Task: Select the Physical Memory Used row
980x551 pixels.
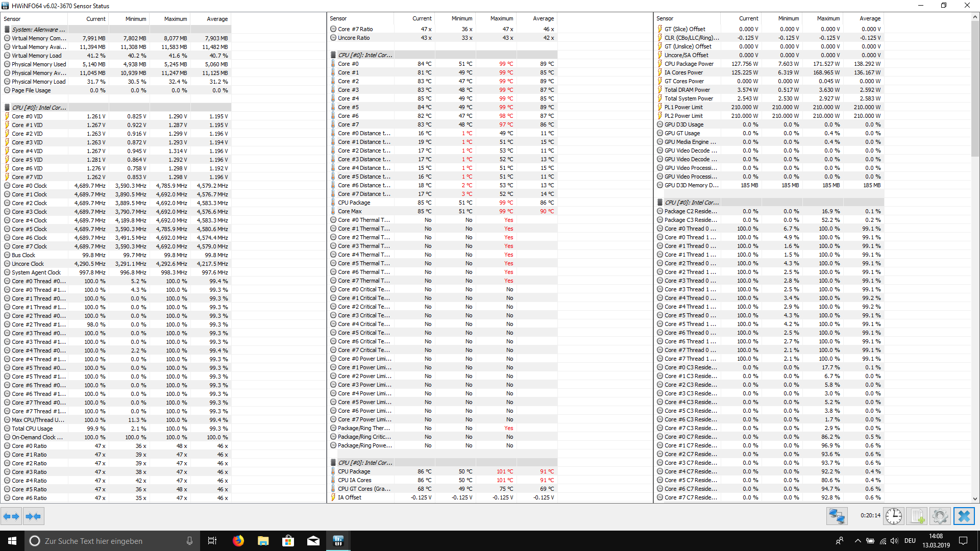Action: tap(116, 64)
